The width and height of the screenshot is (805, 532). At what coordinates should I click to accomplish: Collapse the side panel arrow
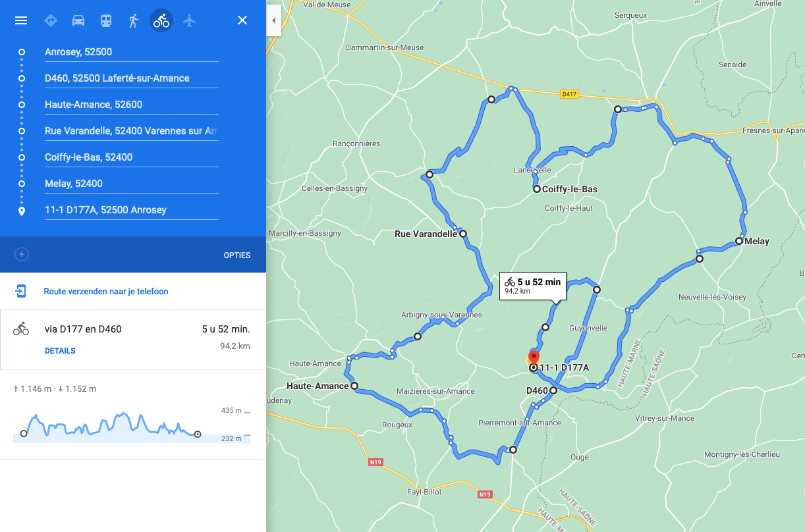coord(273,20)
